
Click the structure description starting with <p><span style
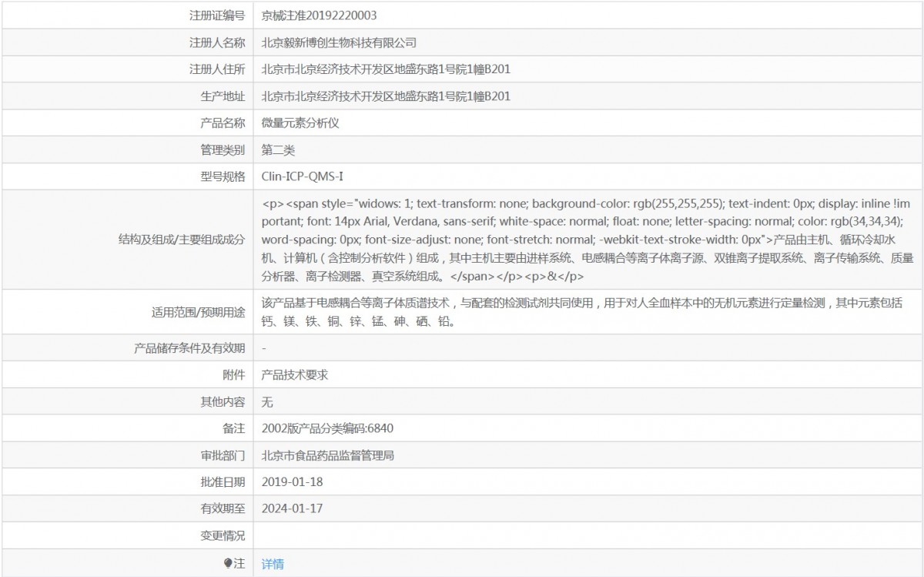[x=588, y=240]
